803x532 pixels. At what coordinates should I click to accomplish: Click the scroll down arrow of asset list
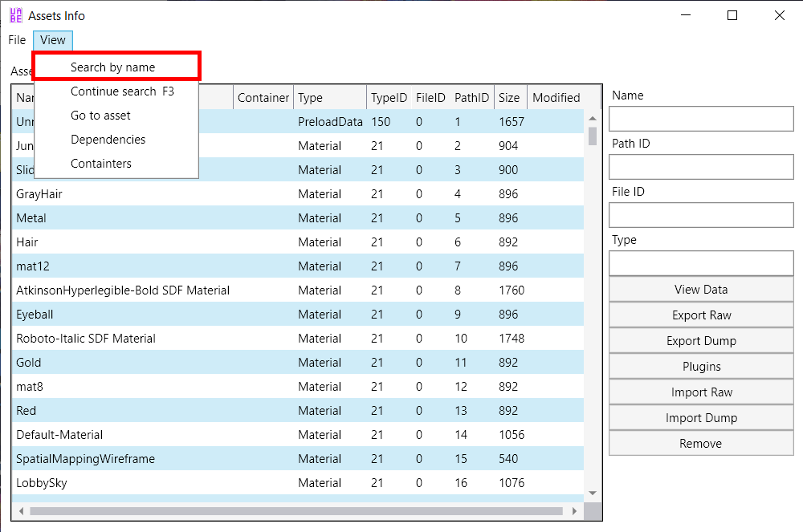coord(593,493)
